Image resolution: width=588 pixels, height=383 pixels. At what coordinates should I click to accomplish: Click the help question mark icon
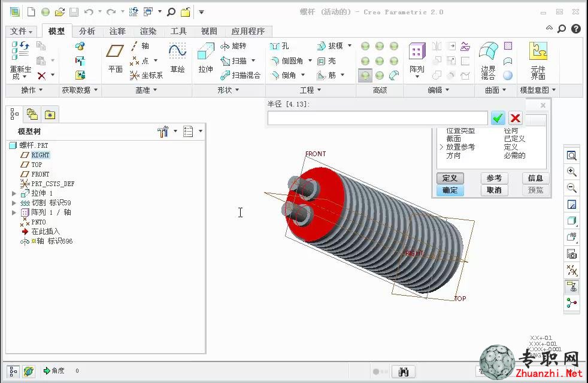pos(575,29)
